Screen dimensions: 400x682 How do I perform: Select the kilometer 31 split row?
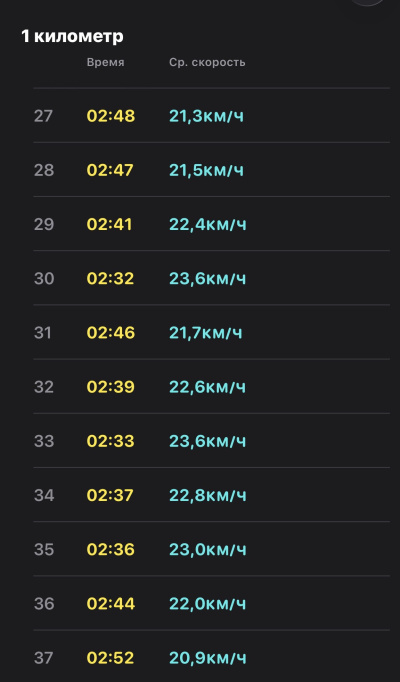click(212, 332)
